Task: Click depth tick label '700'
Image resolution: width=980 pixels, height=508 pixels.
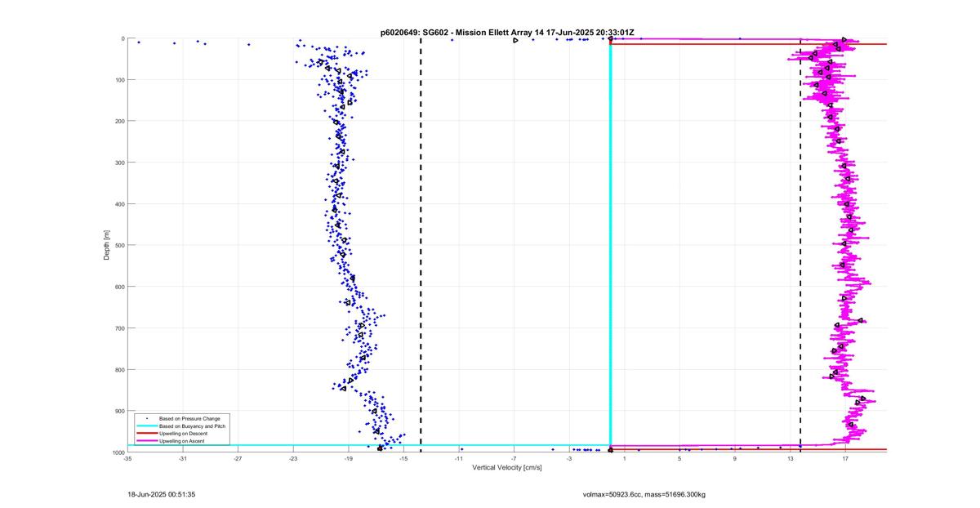Action: click(118, 328)
